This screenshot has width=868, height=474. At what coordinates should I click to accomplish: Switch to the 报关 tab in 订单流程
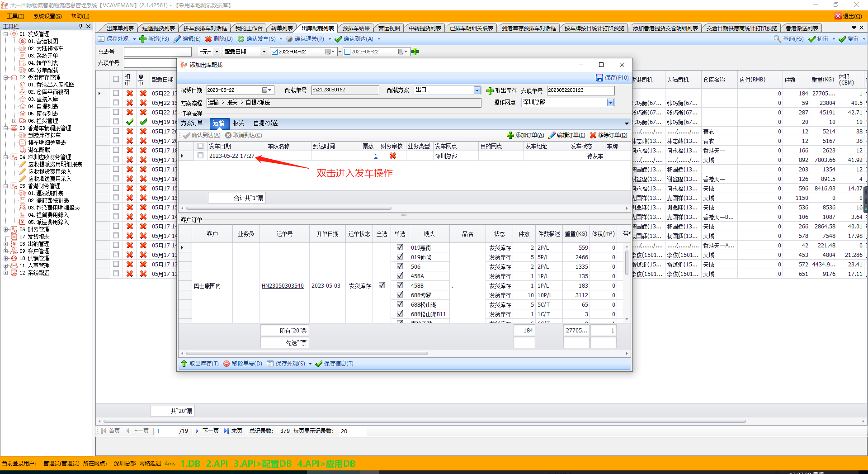tap(238, 123)
